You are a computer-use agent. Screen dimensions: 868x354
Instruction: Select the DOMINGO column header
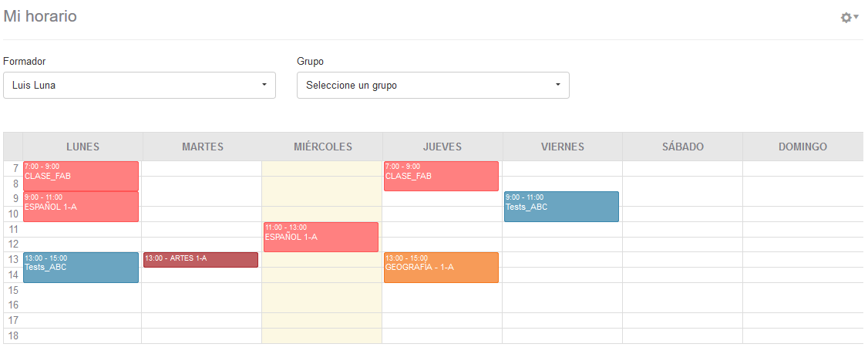(x=802, y=147)
